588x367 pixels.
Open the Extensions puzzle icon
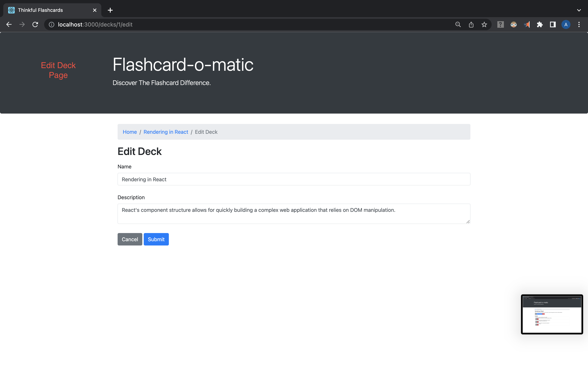540,24
